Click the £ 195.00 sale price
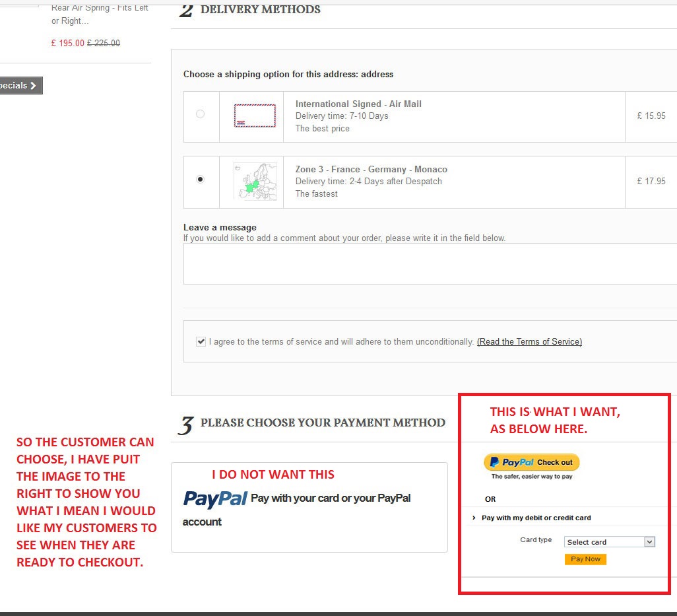 [68, 43]
